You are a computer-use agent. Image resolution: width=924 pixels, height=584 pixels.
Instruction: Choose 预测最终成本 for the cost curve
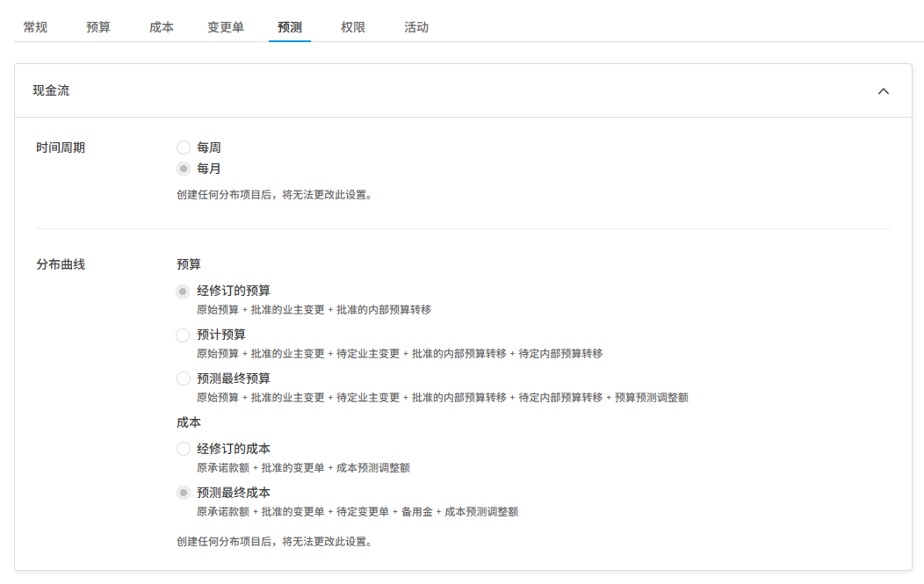coord(183,492)
